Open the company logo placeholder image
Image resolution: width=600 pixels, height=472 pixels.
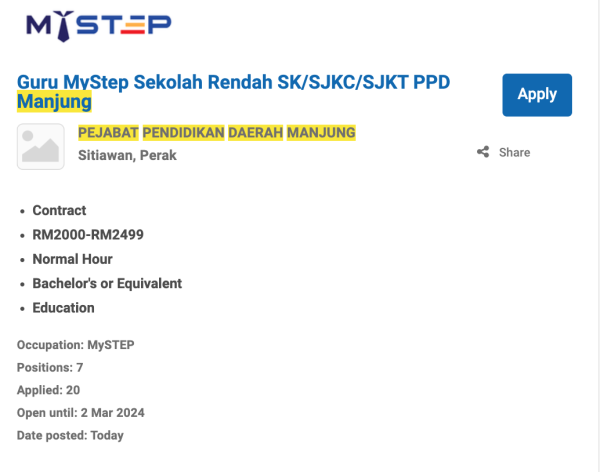coord(41,147)
